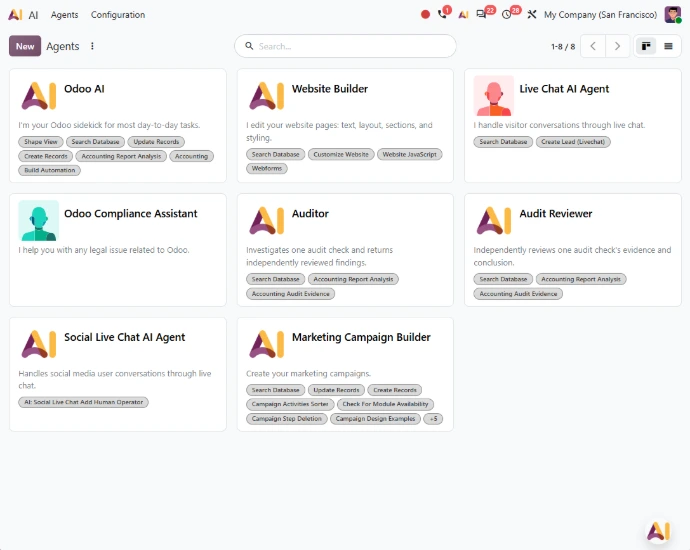690x550 pixels.
Task: Open Social Live Chat AI Agent title
Action: coord(125,337)
